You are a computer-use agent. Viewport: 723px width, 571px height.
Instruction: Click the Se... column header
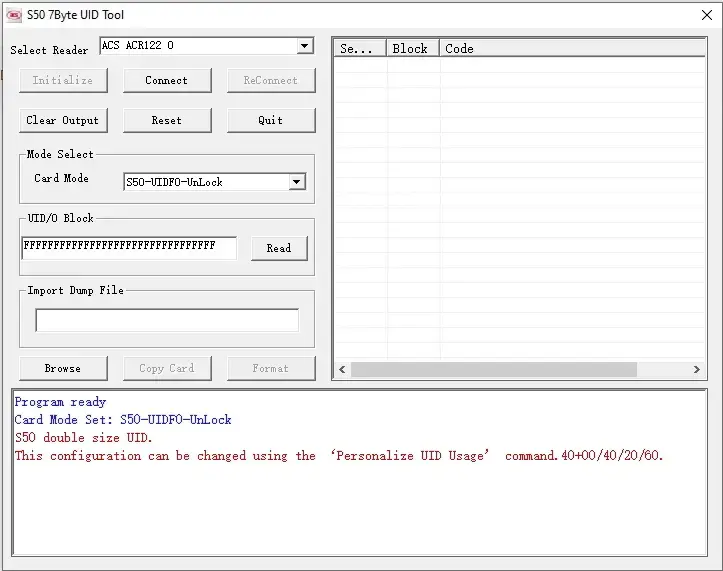pyautogui.click(x=358, y=48)
